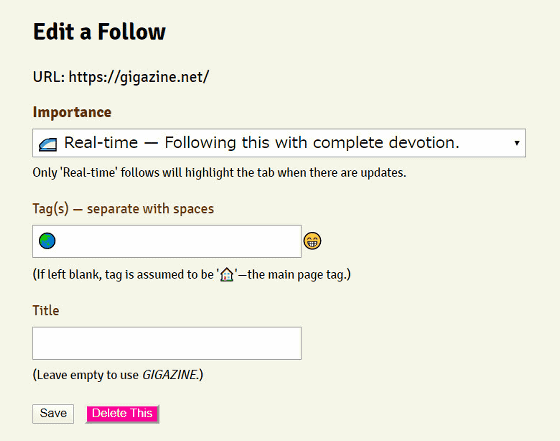Image resolution: width=560 pixels, height=441 pixels.
Task: Focus the Title input field
Action: coord(167,343)
